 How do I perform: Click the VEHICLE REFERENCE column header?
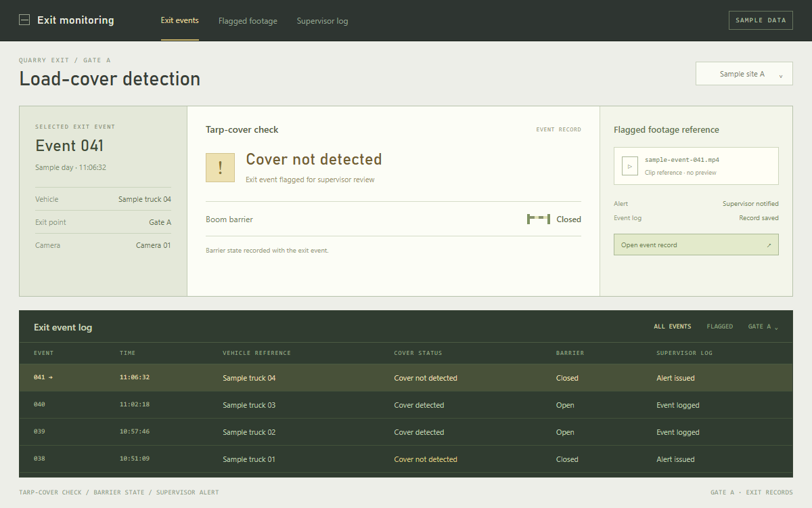256,353
